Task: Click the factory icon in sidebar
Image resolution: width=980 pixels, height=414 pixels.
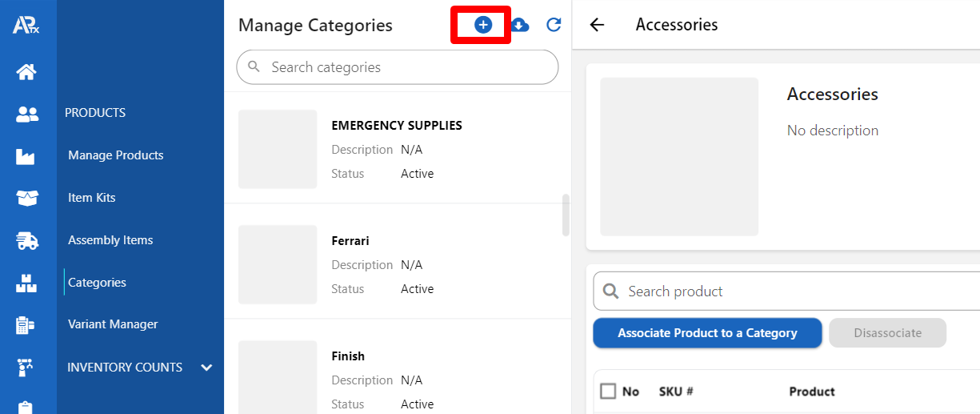Action: click(26, 157)
